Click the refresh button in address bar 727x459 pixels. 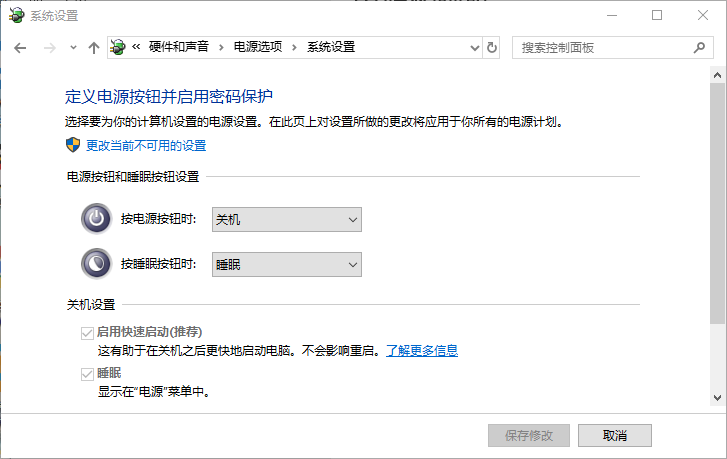492,47
